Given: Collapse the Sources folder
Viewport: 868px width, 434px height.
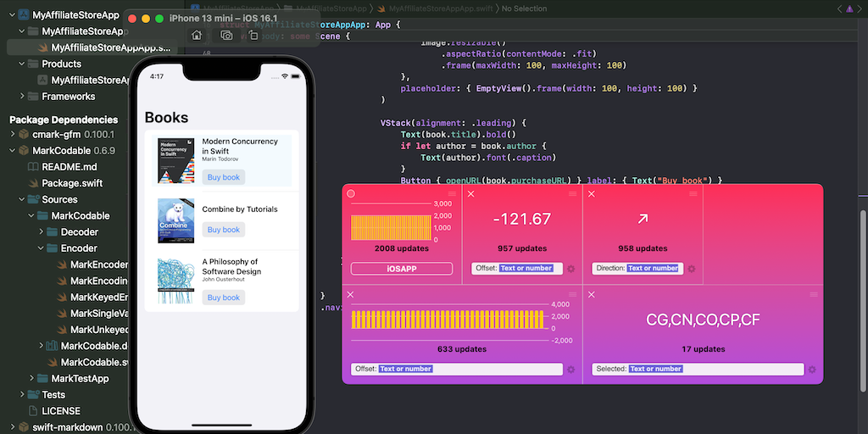Looking at the screenshot, I should click(x=23, y=200).
